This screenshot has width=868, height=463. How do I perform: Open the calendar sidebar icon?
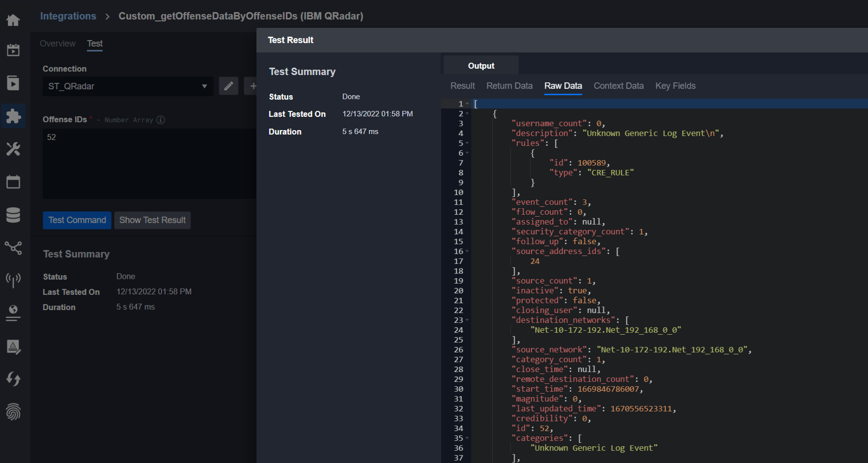coord(13,182)
